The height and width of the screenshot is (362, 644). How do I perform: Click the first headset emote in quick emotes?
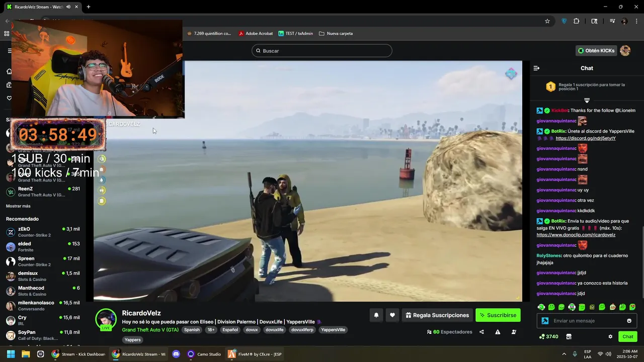pyautogui.click(x=541, y=307)
